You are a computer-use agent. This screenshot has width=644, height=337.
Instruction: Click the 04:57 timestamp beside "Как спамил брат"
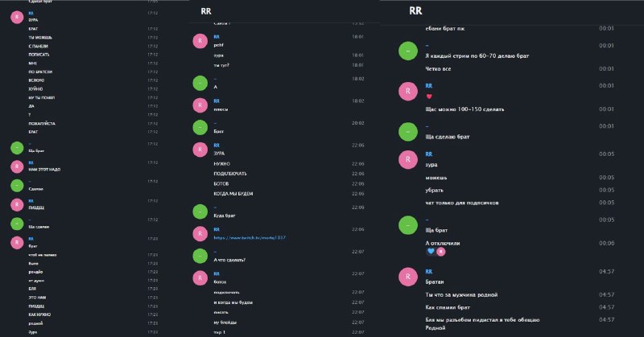pos(607,307)
